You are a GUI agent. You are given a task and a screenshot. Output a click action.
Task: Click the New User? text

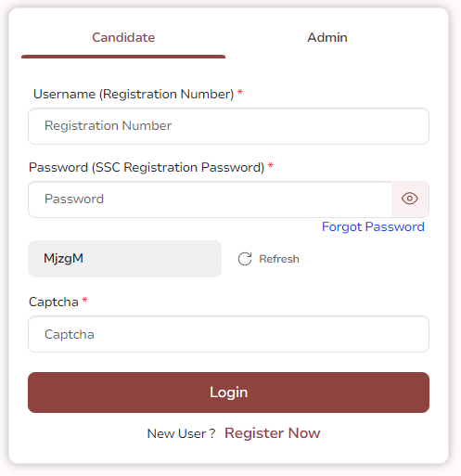181,433
